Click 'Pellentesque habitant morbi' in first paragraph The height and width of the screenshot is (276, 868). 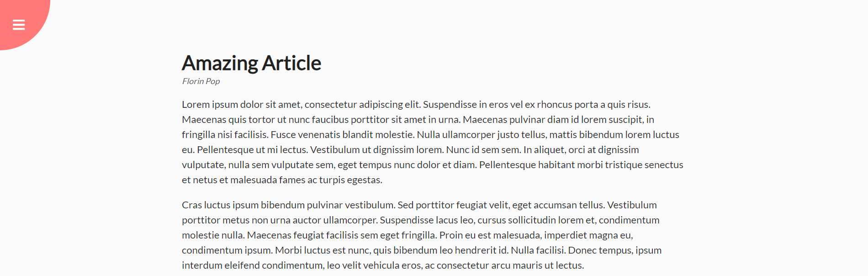(540, 165)
